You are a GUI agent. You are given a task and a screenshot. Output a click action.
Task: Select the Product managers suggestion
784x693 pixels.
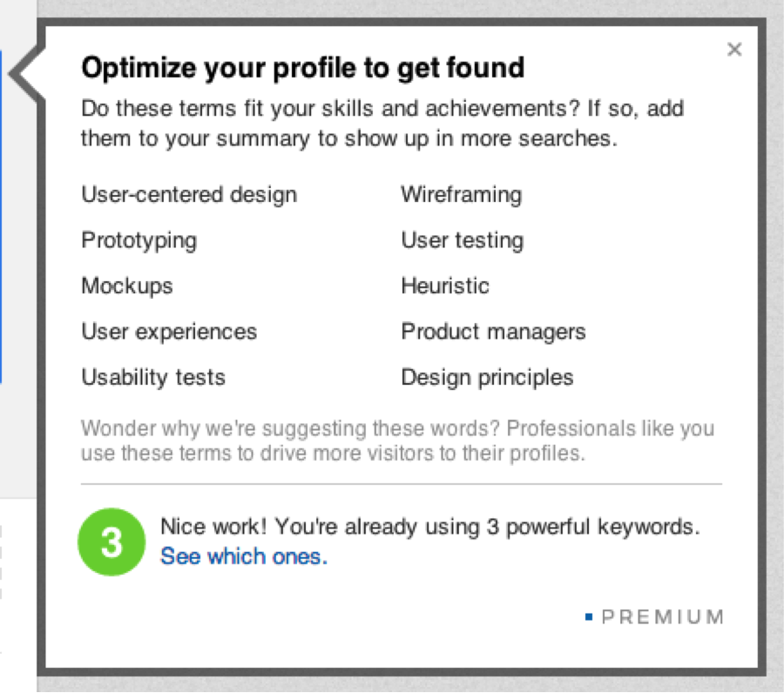[493, 332]
